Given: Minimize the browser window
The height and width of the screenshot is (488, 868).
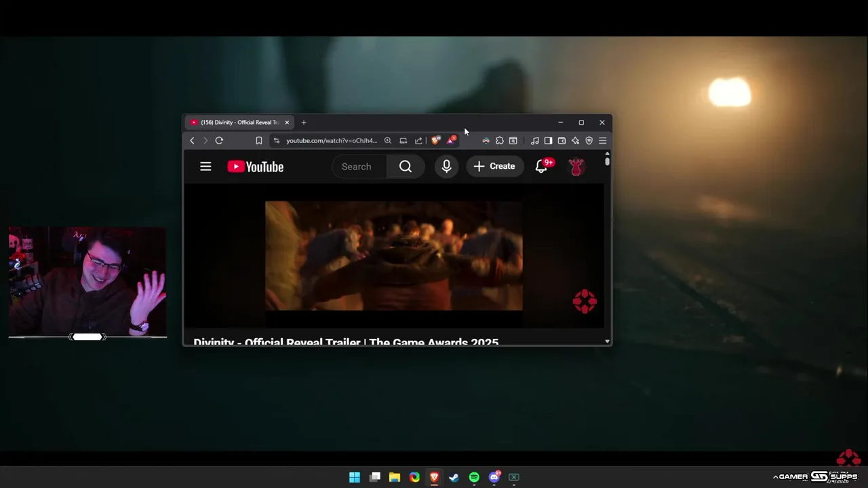Looking at the screenshot, I should [x=560, y=123].
